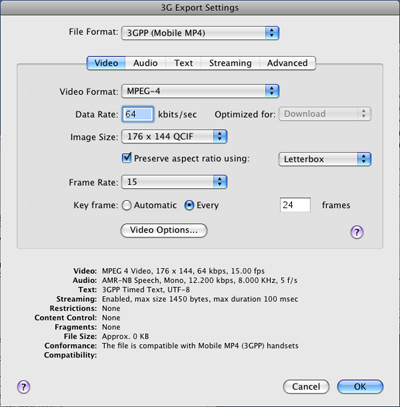Click the help icon beside the Cancel button
The height and width of the screenshot is (407, 400).
(23, 387)
